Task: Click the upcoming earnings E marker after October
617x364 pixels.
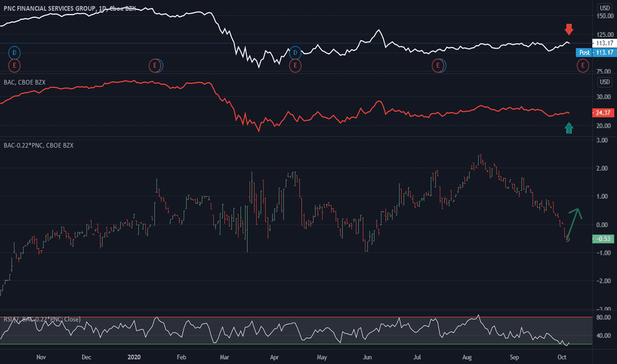Action: [x=583, y=66]
